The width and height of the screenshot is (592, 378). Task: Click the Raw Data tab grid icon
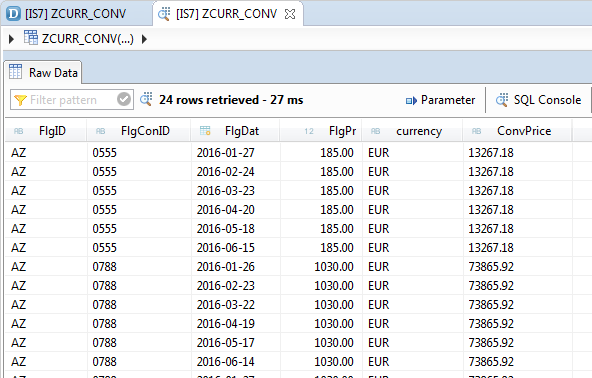(15, 71)
